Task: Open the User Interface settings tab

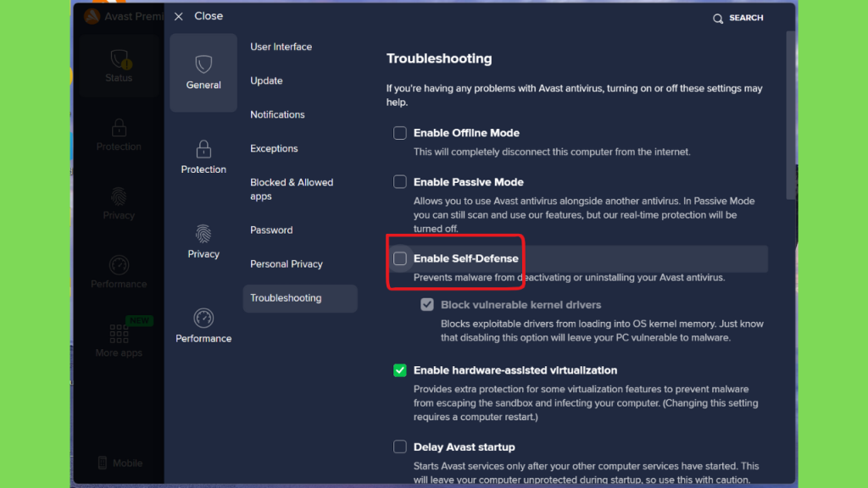Action: click(x=281, y=47)
